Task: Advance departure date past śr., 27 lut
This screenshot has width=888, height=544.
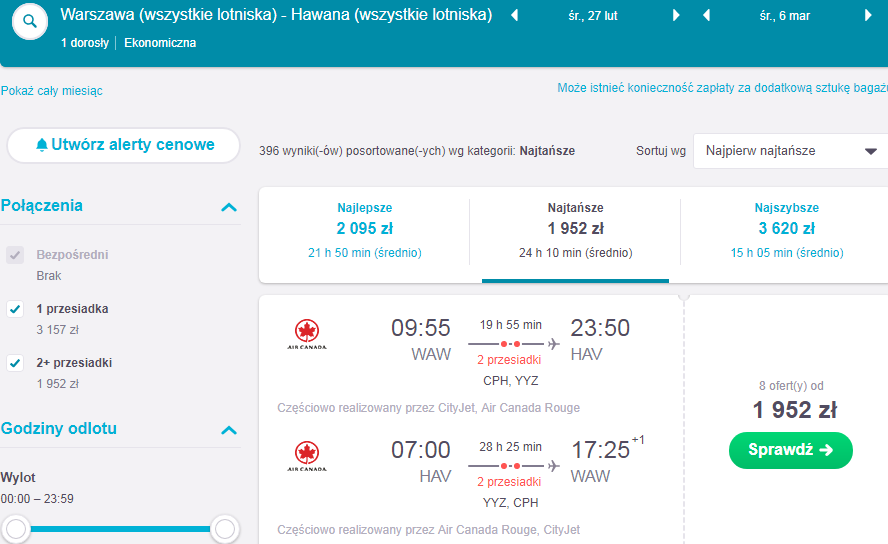Action: [x=676, y=15]
